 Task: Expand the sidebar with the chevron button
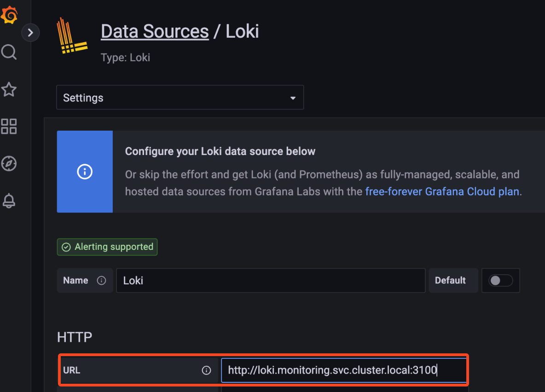pos(30,33)
